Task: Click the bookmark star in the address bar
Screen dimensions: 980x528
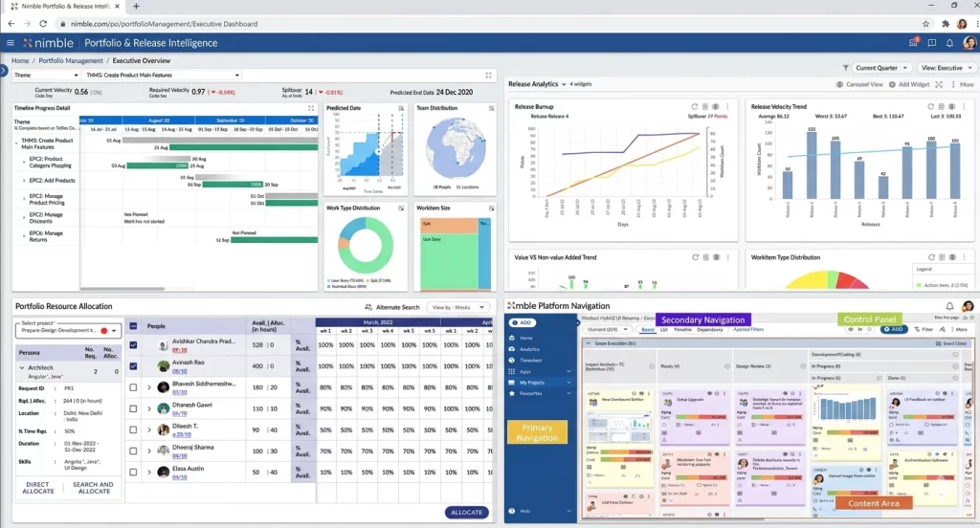Action: tap(925, 24)
